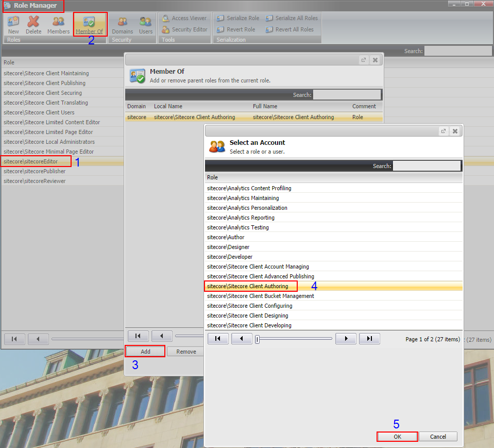Select sitecore\Sitecore Client Developing role
Screen dimensions: 494x448
click(x=334, y=325)
